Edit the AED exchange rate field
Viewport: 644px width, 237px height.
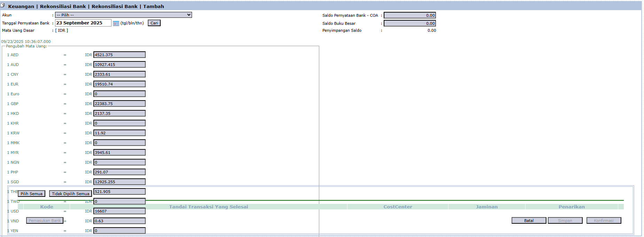[x=119, y=55]
